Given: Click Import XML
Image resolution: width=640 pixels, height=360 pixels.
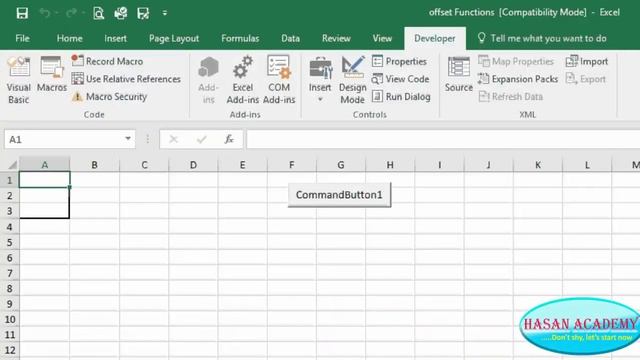Looking at the screenshot, I should click(x=587, y=61).
